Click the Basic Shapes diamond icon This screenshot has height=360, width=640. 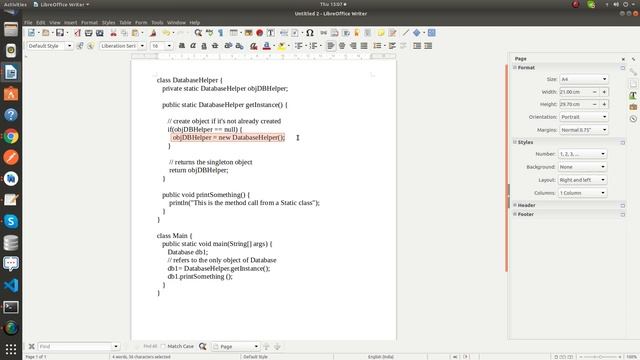point(416,33)
